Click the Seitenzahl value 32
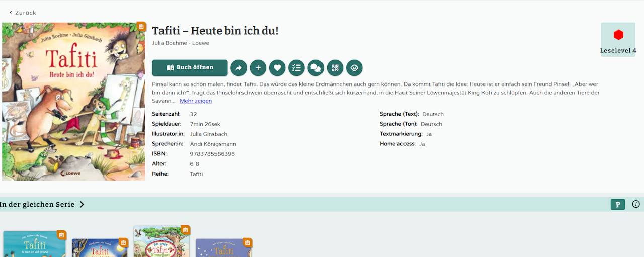The width and height of the screenshot is (644, 257). point(194,114)
